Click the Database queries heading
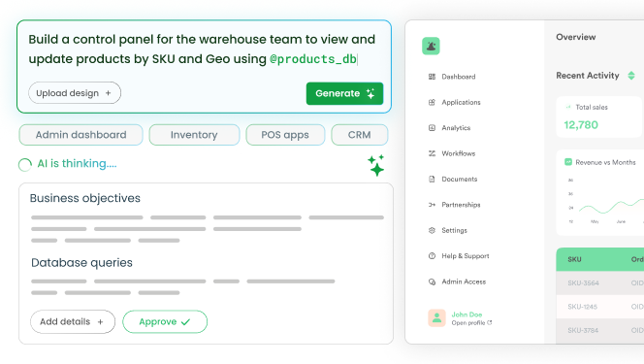The height and width of the screenshot is (364, 644). coord(81,263)
